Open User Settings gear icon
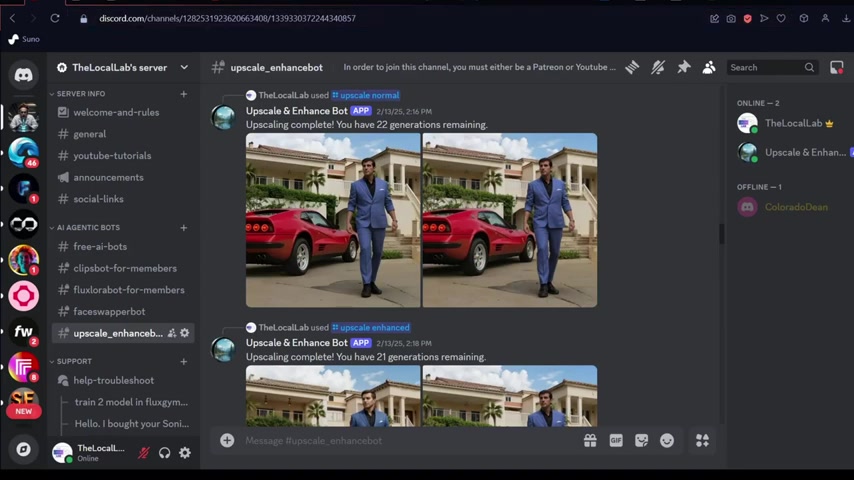854x480 pixels. (185, 453)
